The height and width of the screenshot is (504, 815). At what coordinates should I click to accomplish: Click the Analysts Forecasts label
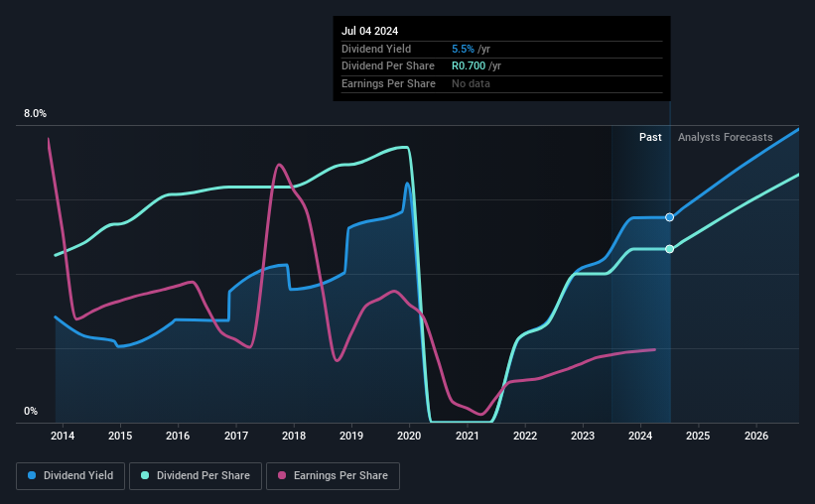click(x=725, y=137)
